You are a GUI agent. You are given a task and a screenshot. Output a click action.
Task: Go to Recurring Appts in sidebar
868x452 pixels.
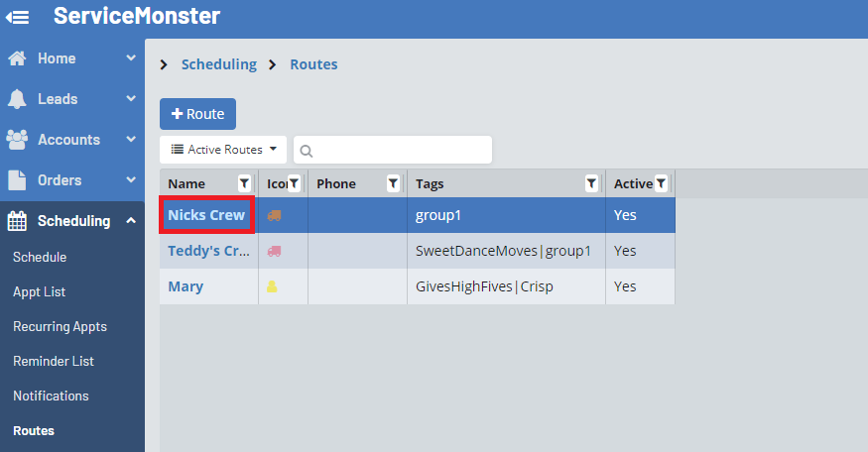click(60, 327)
